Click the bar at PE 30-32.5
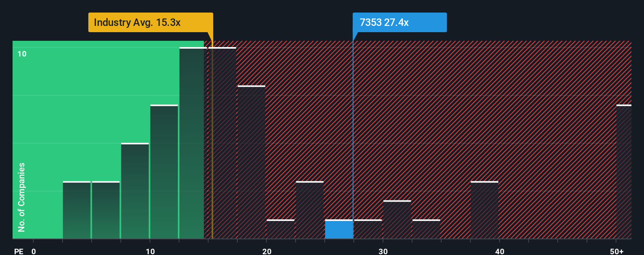The image size is (644, 255). point(397,219)
